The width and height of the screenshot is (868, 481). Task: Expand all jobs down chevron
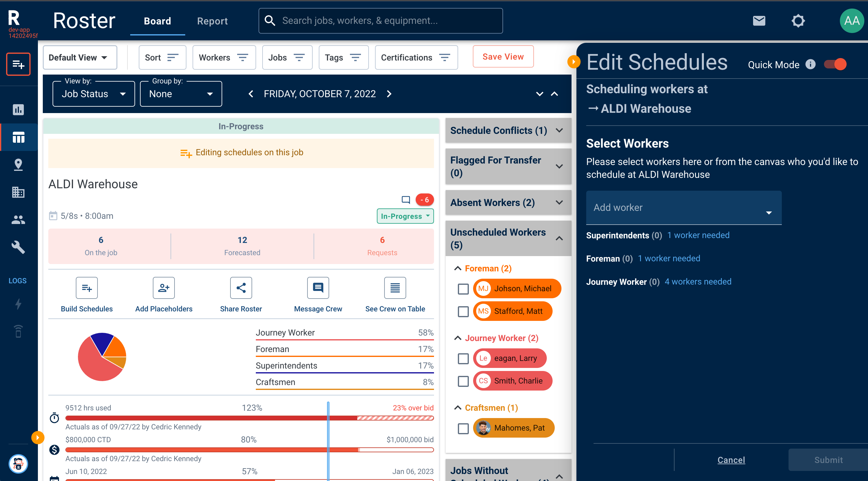(x=539, y=94)
